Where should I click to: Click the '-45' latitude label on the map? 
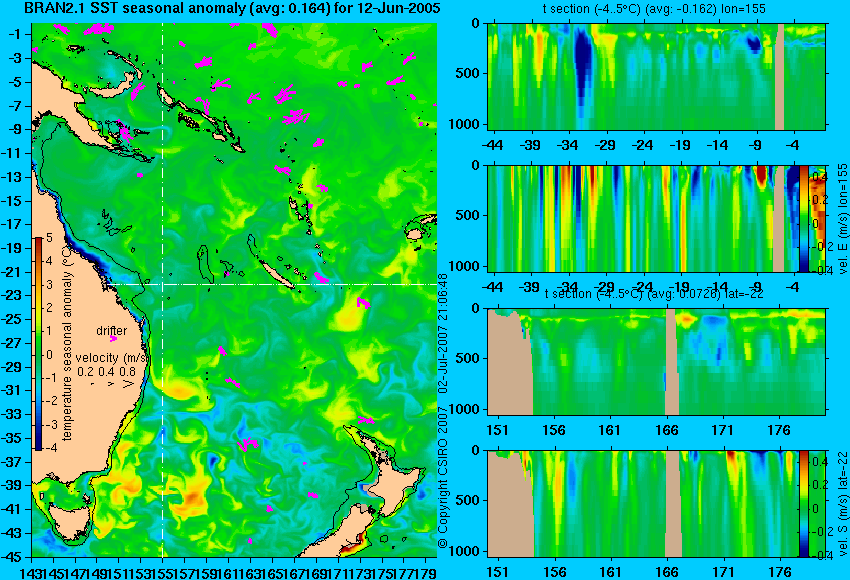(12, 557)
